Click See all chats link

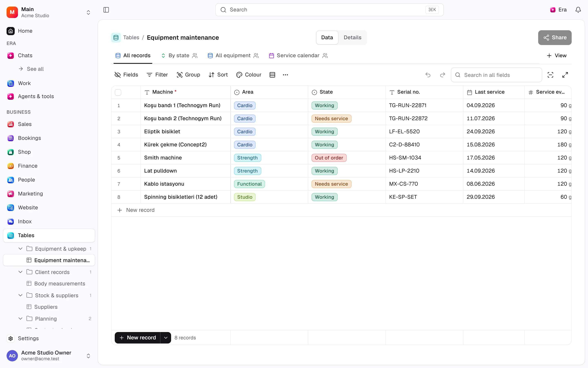click(x=31, y=69)
